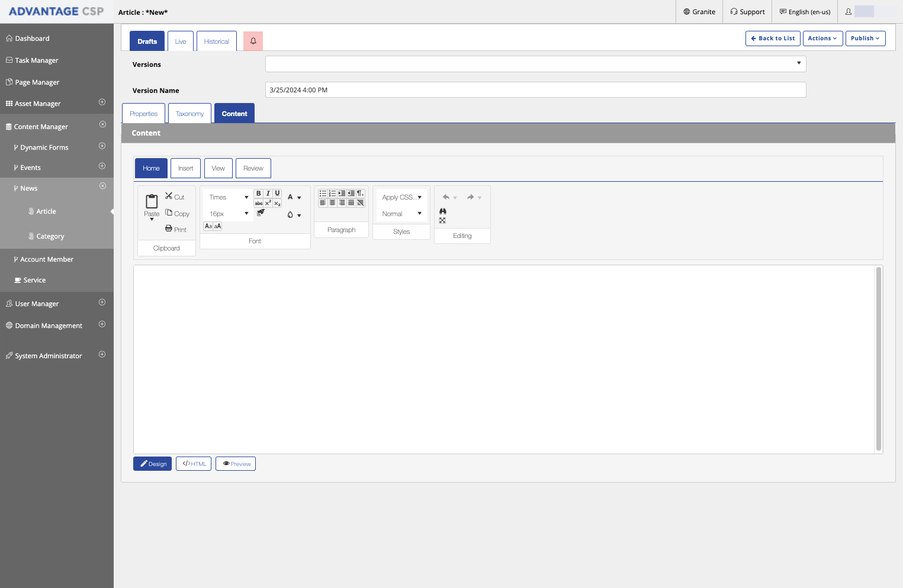The width and height of the screenshot is (903, 588).
Task: Align paragraph text to center
Action: tap(332, 203)
